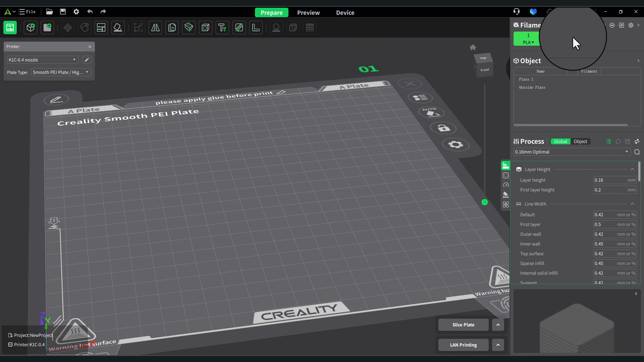Image resolution: width=644 pixels, height=362 pixels.
Task: Open the Device tab
Action: coord(345,13)
